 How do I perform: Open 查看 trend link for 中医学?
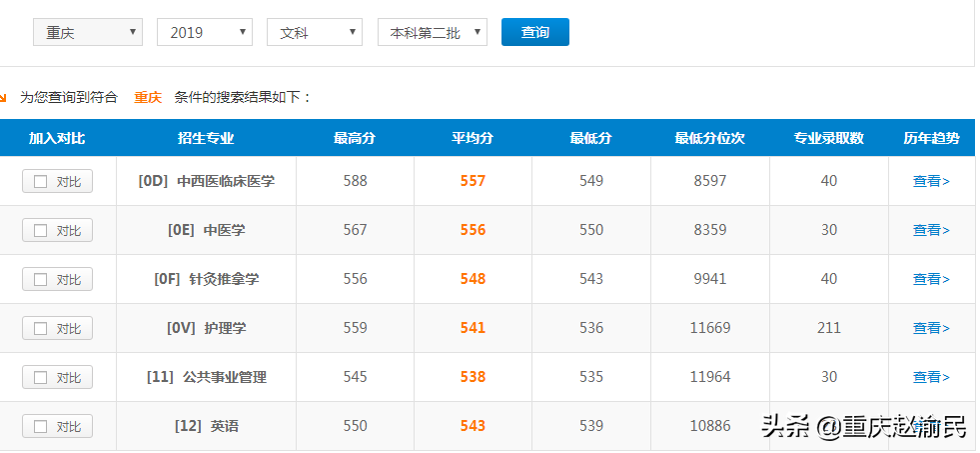coord(931,231)
